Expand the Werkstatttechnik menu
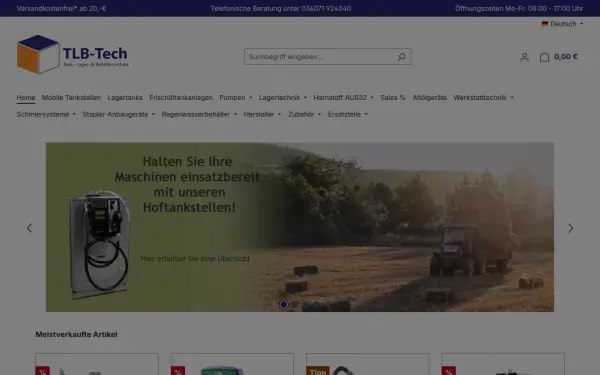Image resolution: width=600 pixels, height=375 pixels. point(484,98)
